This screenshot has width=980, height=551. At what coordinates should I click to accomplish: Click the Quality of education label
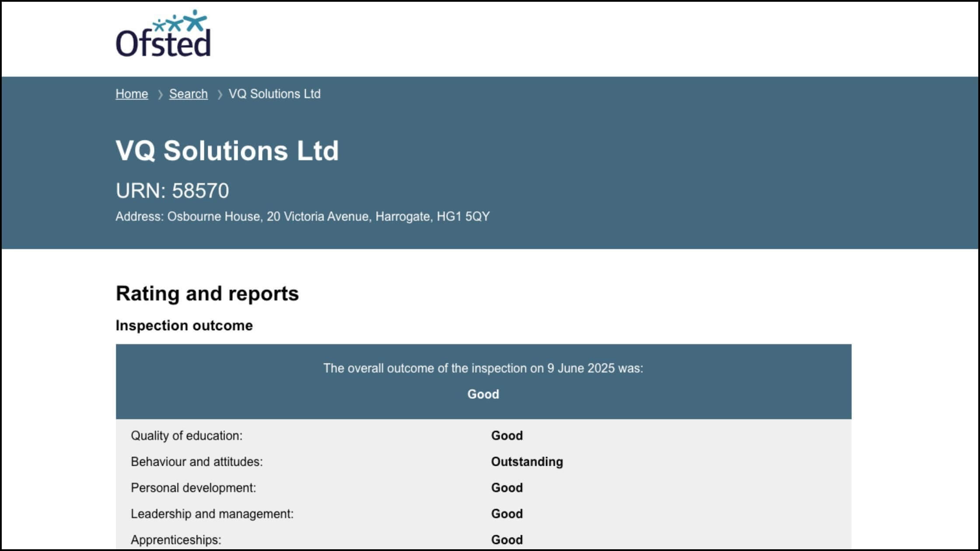pyautogui.click(x=187, y=436)
